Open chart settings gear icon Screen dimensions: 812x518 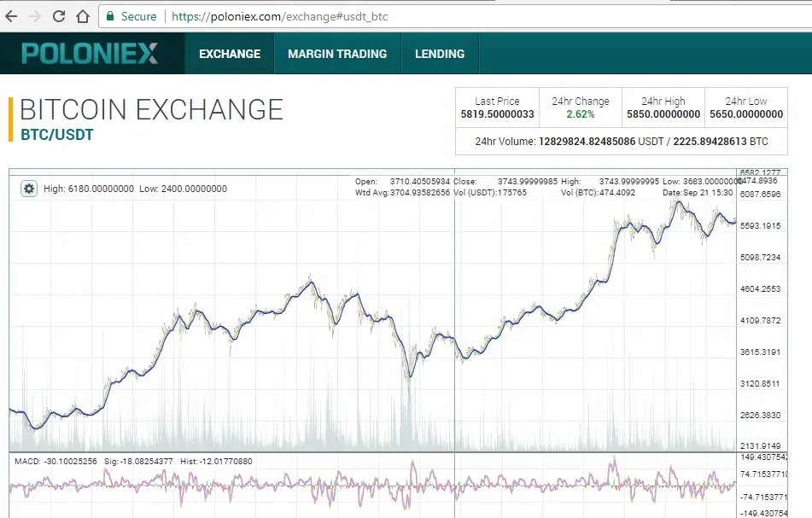(x=29, y=189)
